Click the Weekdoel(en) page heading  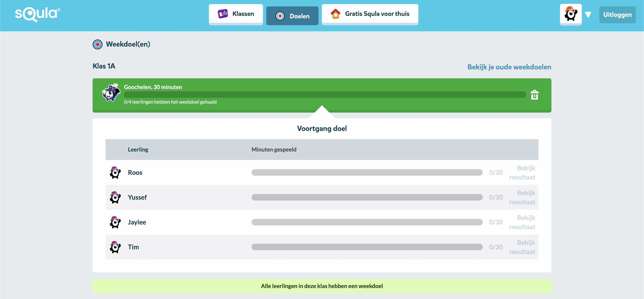pos(128,44)
